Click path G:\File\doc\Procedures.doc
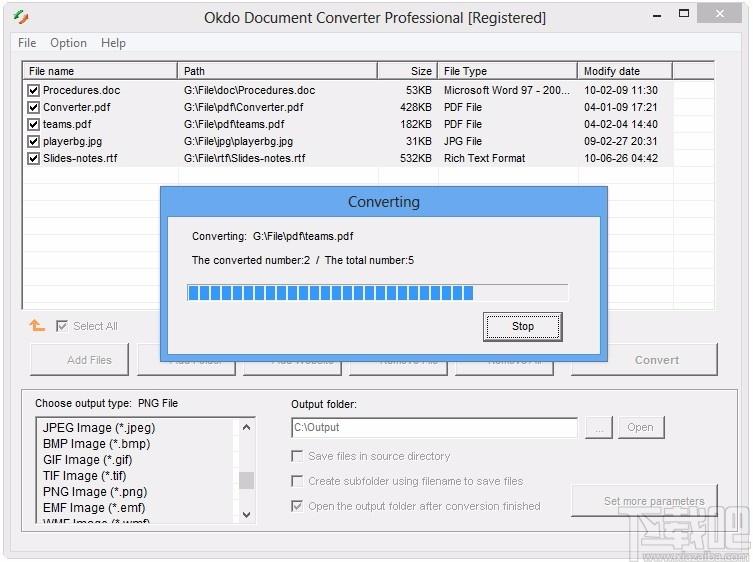The image size is (753, 562). coord(249,90)
